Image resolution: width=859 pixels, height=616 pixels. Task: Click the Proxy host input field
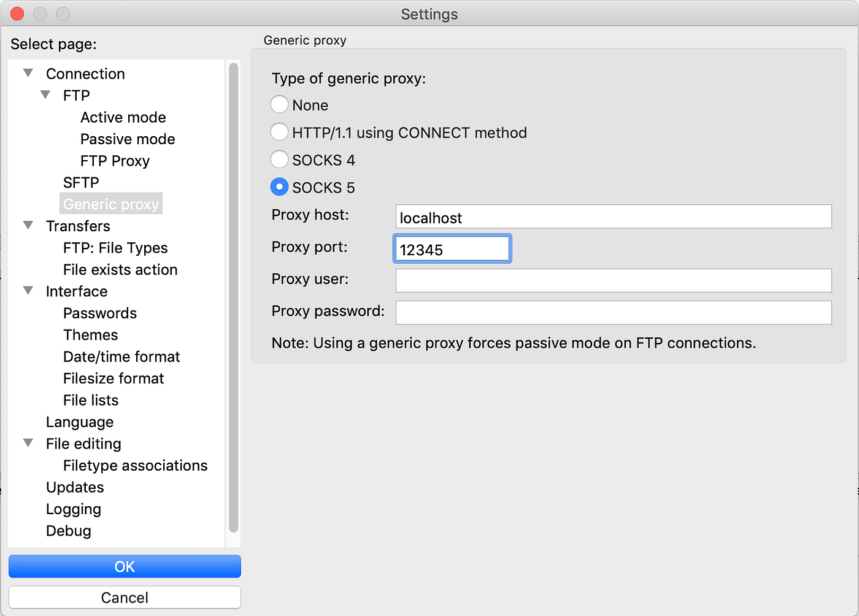pyautogui.click(x=614, y=217)
